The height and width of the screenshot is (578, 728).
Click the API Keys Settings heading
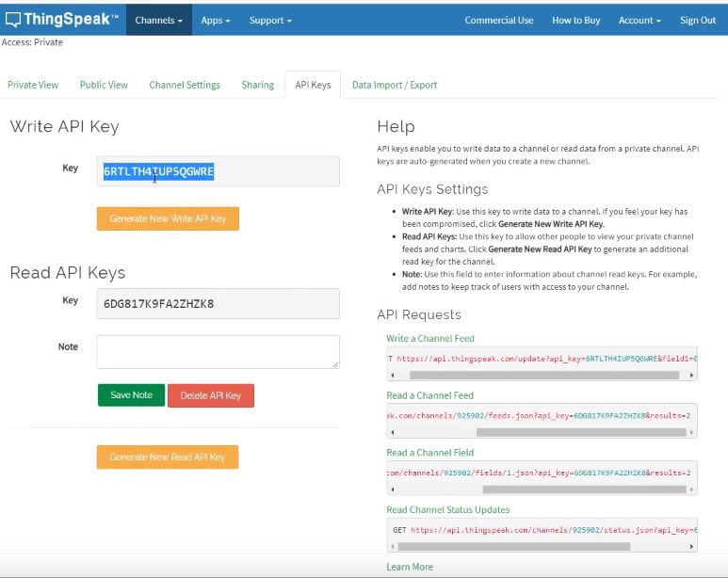tap(432, 189)
